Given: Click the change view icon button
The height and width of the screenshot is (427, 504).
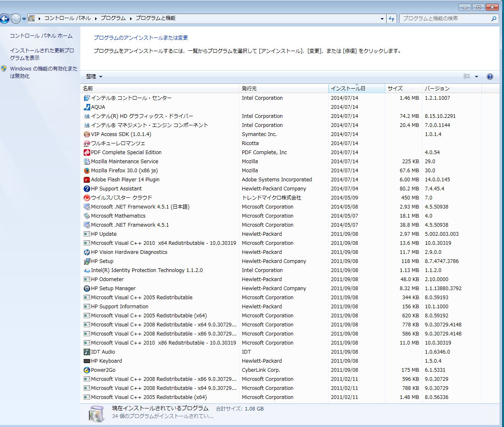Looking at the screenshot, I should 467,77.
